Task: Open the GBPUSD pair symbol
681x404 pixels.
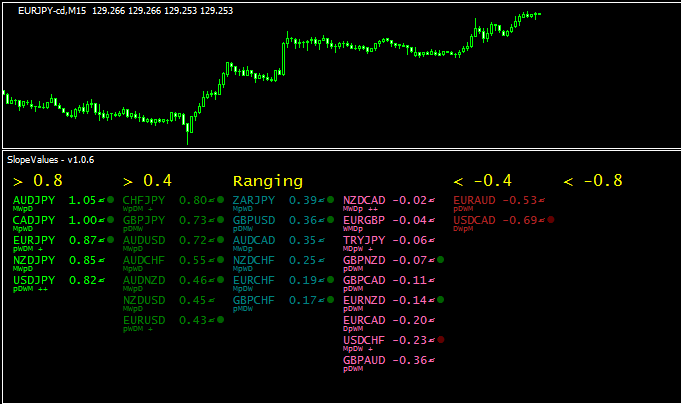Action: pyautogui.click(x=253, y=220)
